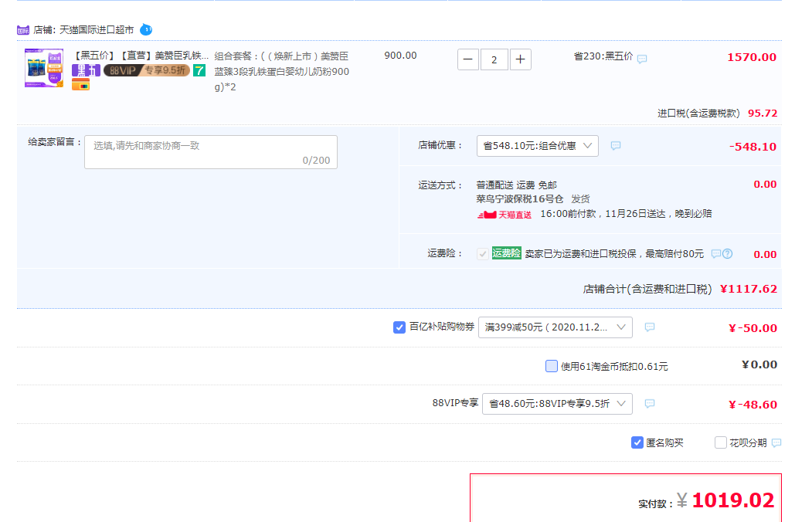Decrease quantity with the minus button
Screen dimensions: 812x522
[467, 59]
